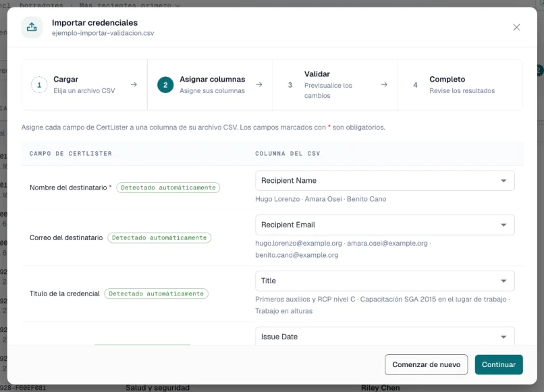
Task: Open Más recientes primero sort dropdown in background page
Action: (130, 5)
